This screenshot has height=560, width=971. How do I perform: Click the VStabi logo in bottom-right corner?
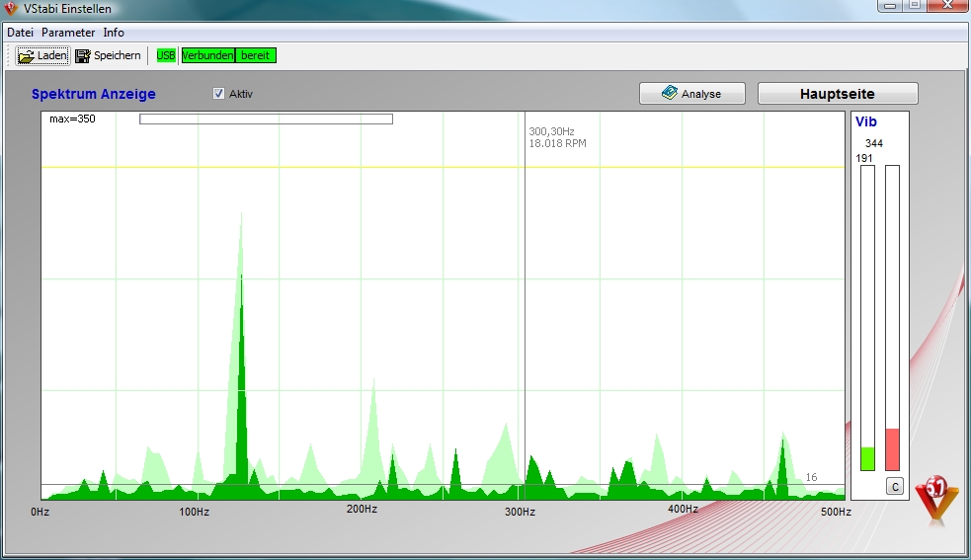(x=935, y=499)
